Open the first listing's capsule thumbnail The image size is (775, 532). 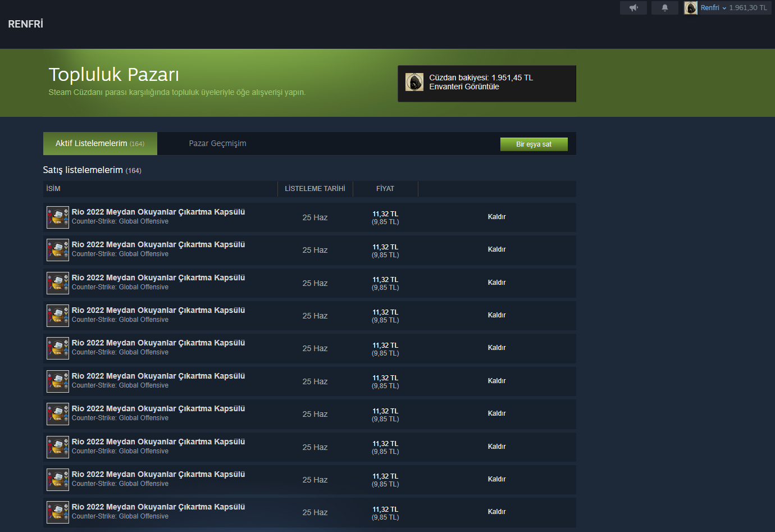(x=58, y=217)
